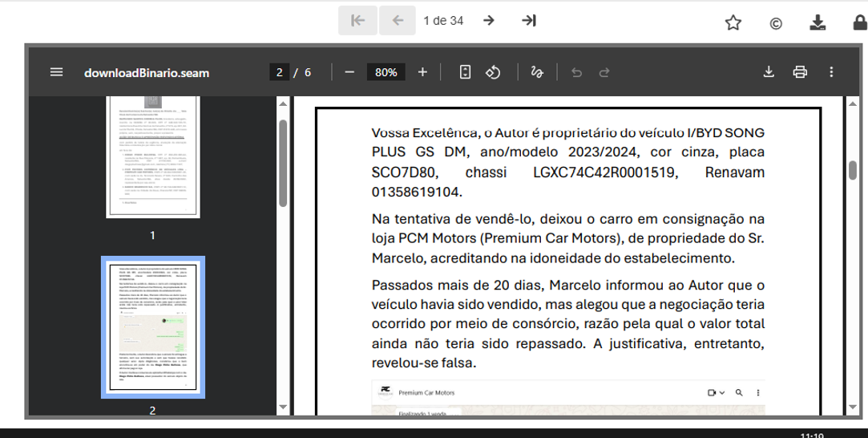The width and height of the screenshot is (868, 438).
Task: Zoom out with minus button
Action: 349,72
